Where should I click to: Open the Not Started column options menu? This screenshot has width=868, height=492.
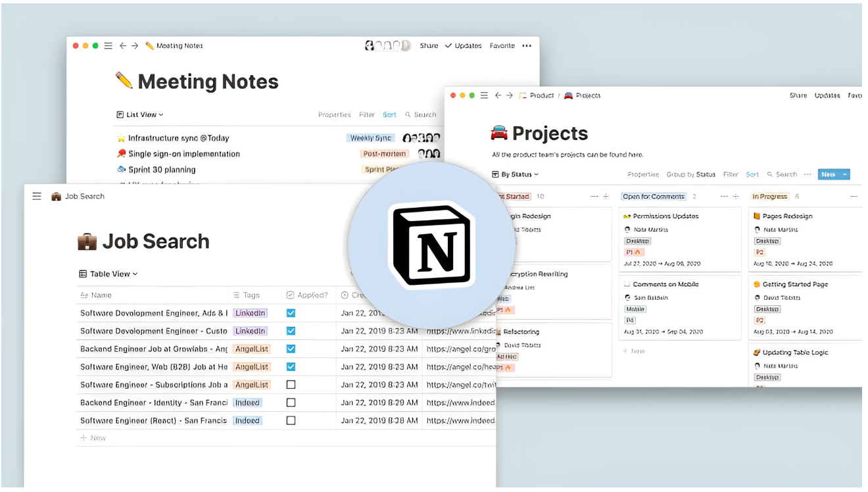point(594,197)
